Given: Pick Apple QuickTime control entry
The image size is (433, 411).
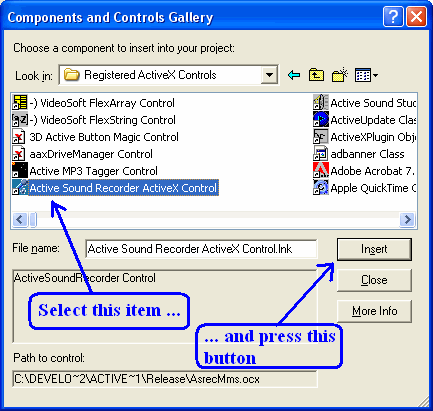Looking at the screenshot, I should pyautogui.click(x=365, y=188).
